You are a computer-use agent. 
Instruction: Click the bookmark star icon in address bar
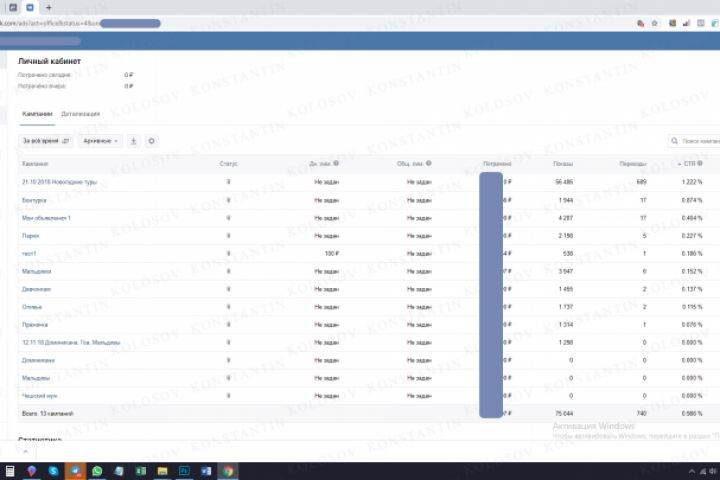pos(654,23)
